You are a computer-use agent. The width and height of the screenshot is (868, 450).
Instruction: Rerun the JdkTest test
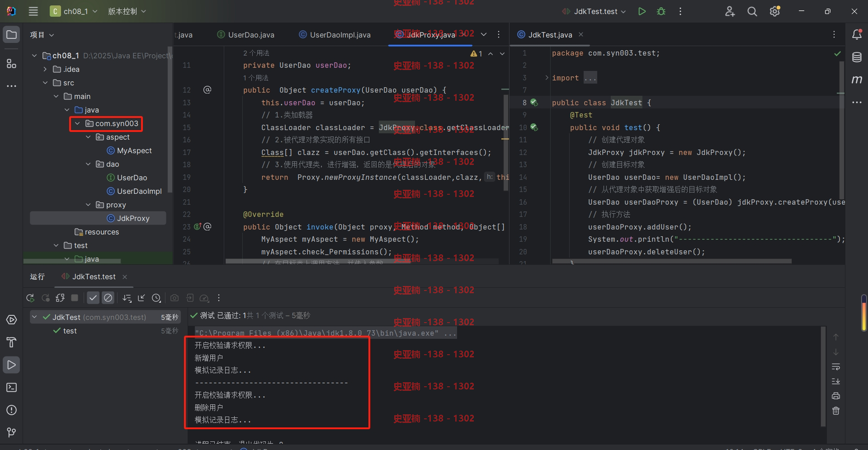point(30,298)
